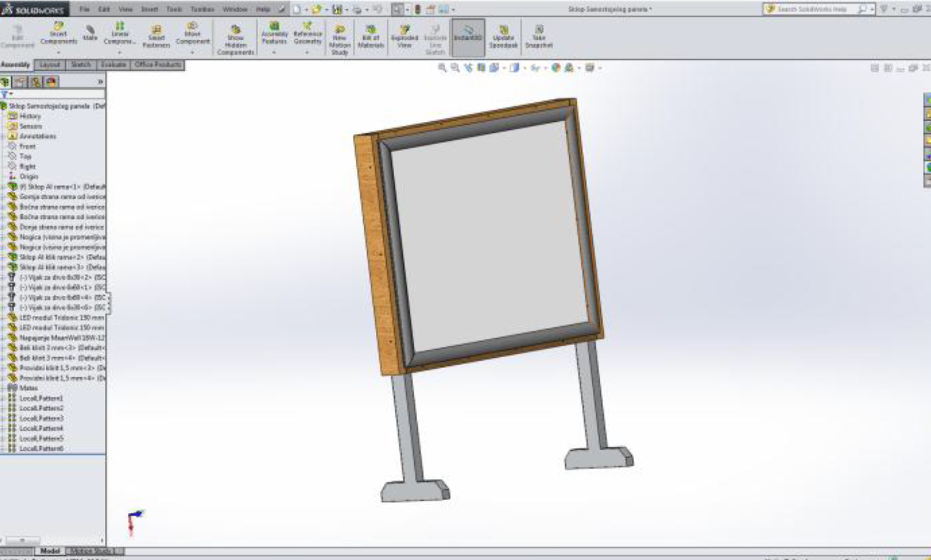
Task: Open Bill of Materials tool
Action: click(x=370, y=36)
